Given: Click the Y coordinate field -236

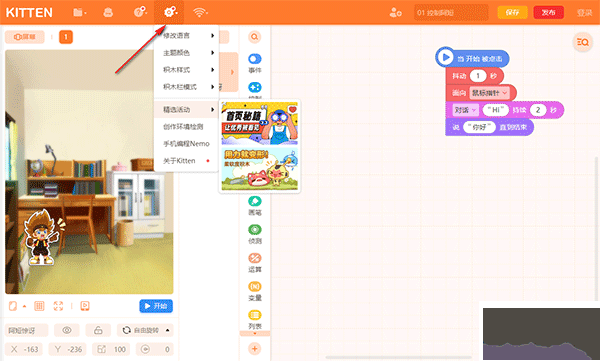Looking at the screenshot, I should point(68,349).
